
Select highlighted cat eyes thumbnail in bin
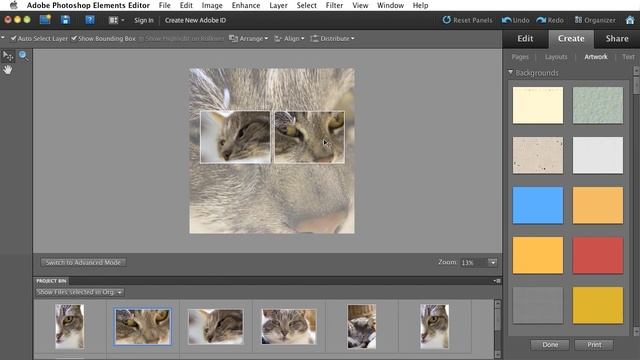coord(143,327)
